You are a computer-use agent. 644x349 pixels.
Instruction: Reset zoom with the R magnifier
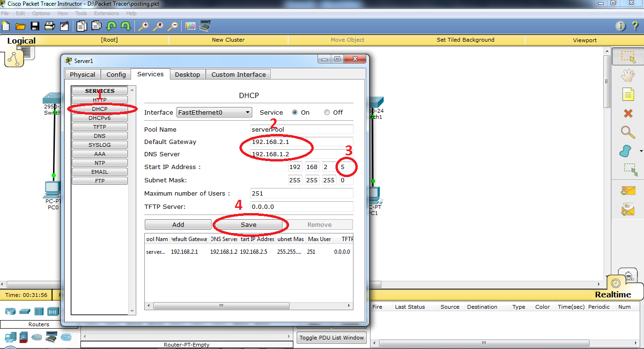pyautogui.click(x=158, y=26)
